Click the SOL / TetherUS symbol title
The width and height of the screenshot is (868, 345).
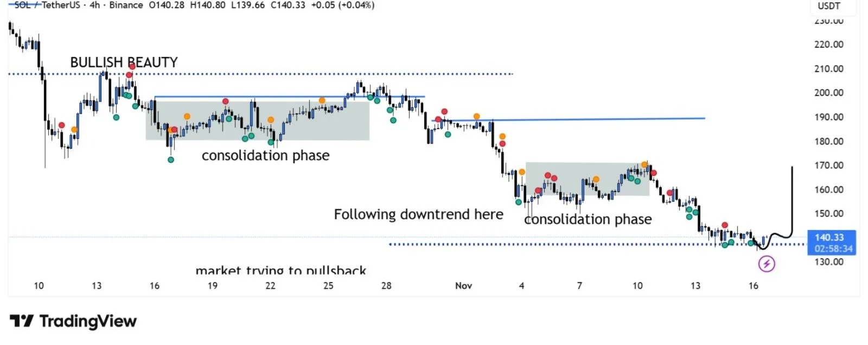pyautogui.click(x=47, y=5)
